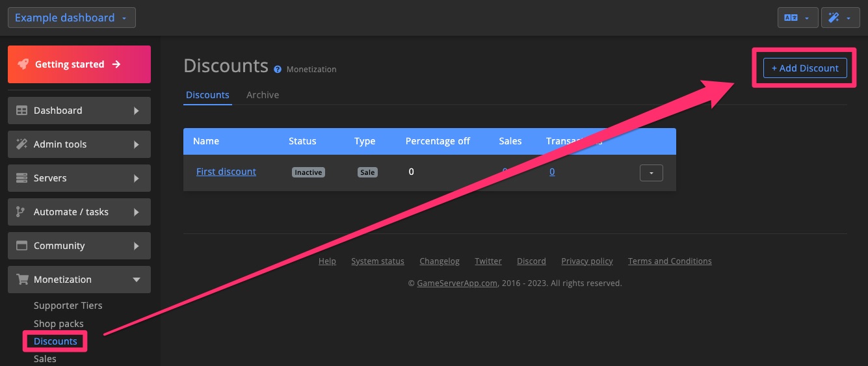Click the Community window icon
This screenshot has height=366, width=868.
coord(22,246)
